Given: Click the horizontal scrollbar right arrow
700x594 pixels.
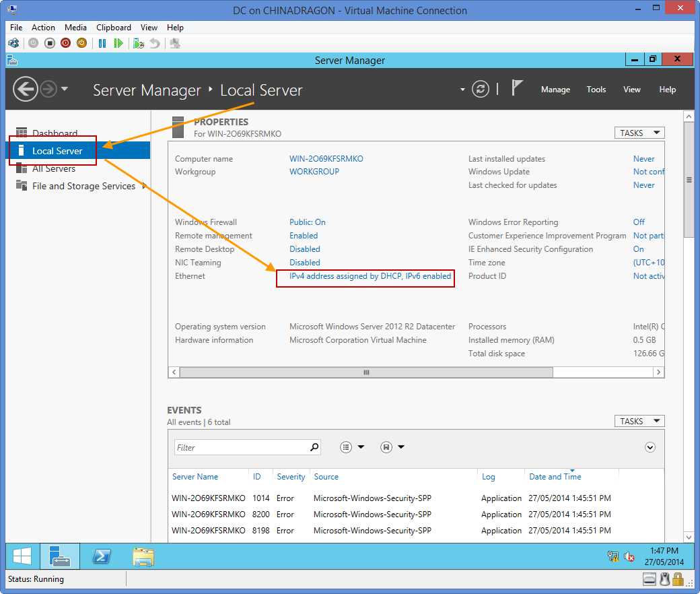Looking at the screenshot, I should point(658,372).
